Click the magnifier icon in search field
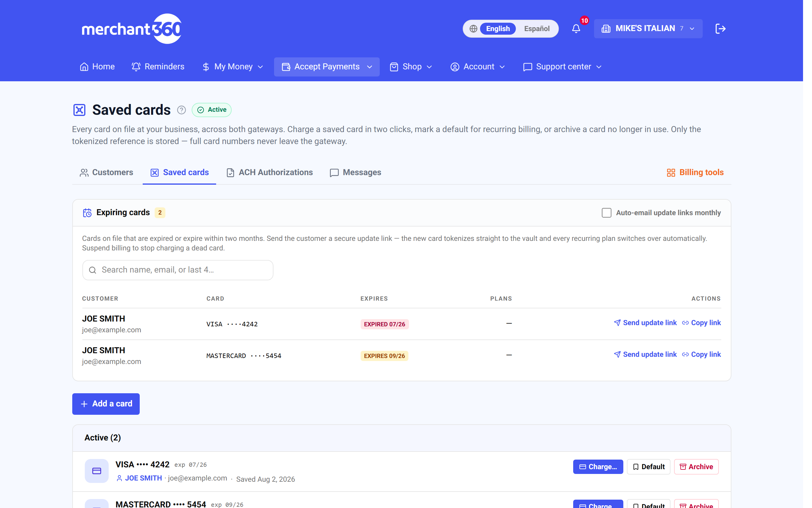 pyautogui.click(x=93, y=270)
